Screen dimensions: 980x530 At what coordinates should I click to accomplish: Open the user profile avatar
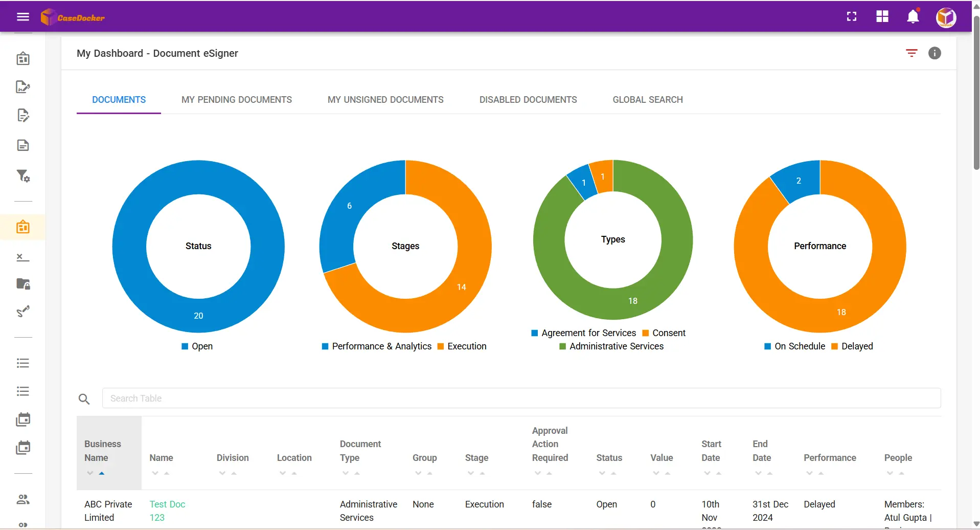[946, 17]
